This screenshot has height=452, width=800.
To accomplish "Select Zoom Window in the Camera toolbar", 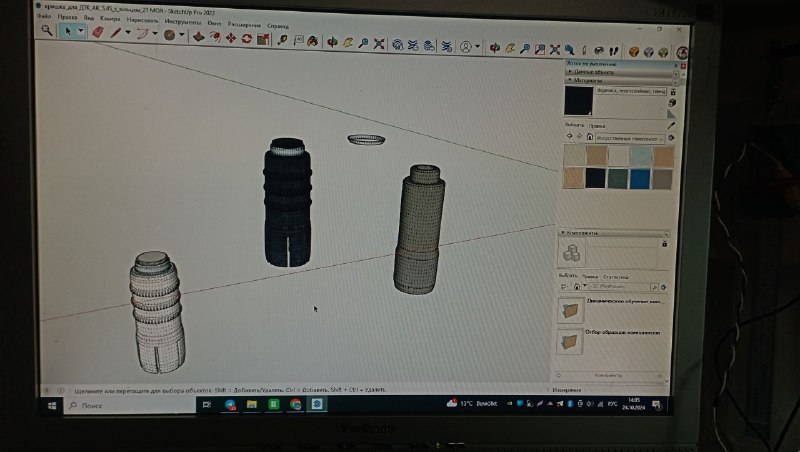I will point(540,49).
